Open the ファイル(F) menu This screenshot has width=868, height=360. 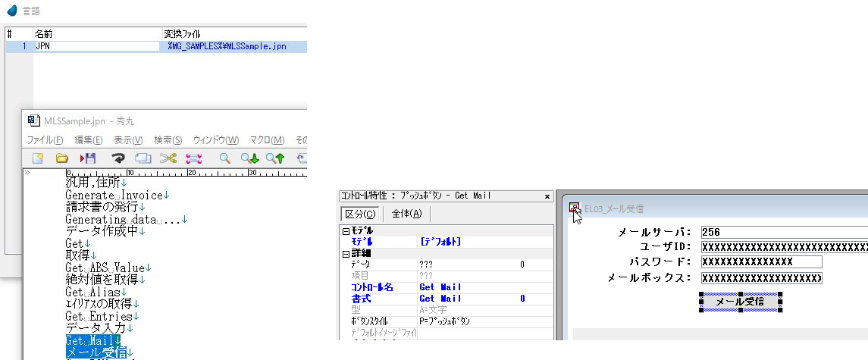(45, 140)
